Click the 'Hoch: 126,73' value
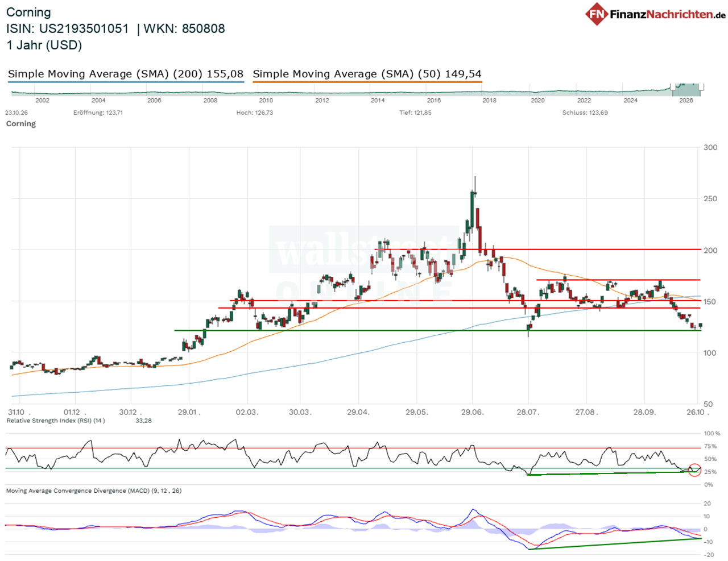This screenshot has height=561, width=728. (x=255, y=113)
